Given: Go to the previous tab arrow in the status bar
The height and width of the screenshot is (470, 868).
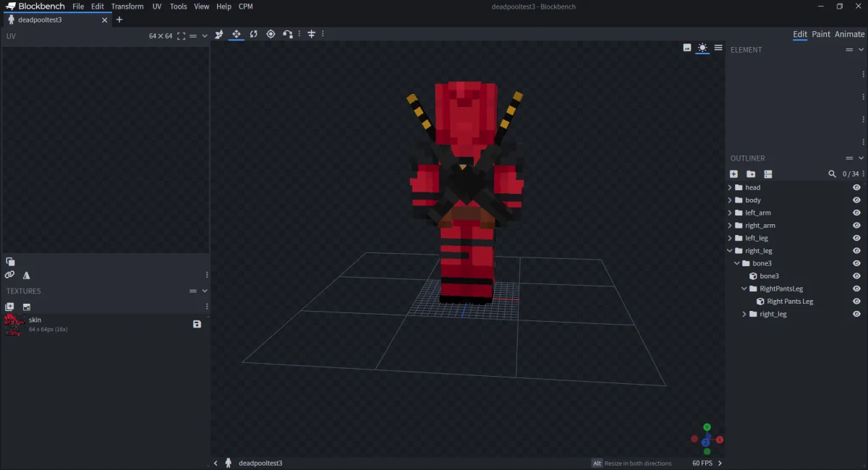Looking at the screenshot, I should (x=216, y=463).
